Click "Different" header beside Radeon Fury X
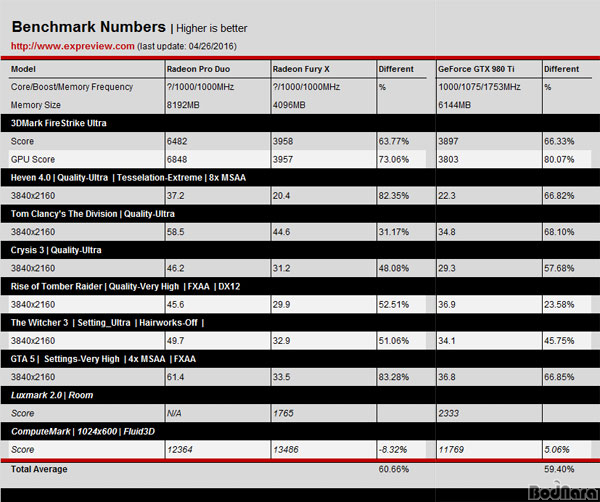The height and width of the screenshot is (502, 600). pos(396,69)
